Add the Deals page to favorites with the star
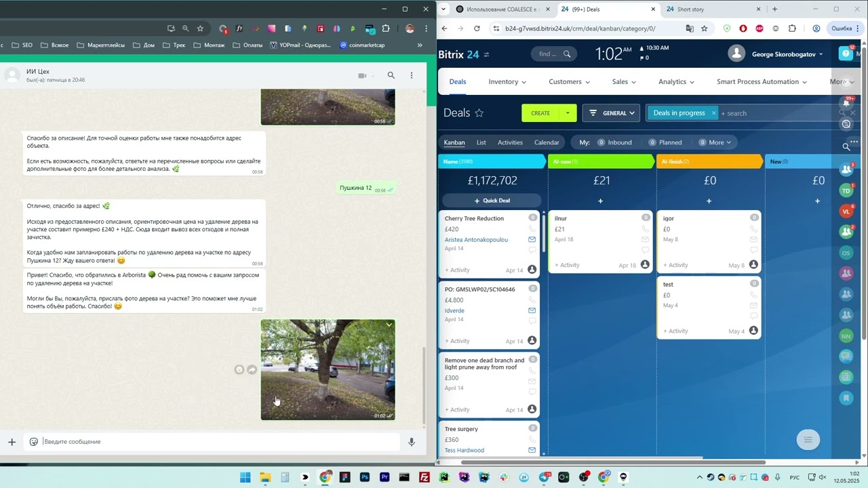This screenshot has width=868, height=488. [479, 113]
